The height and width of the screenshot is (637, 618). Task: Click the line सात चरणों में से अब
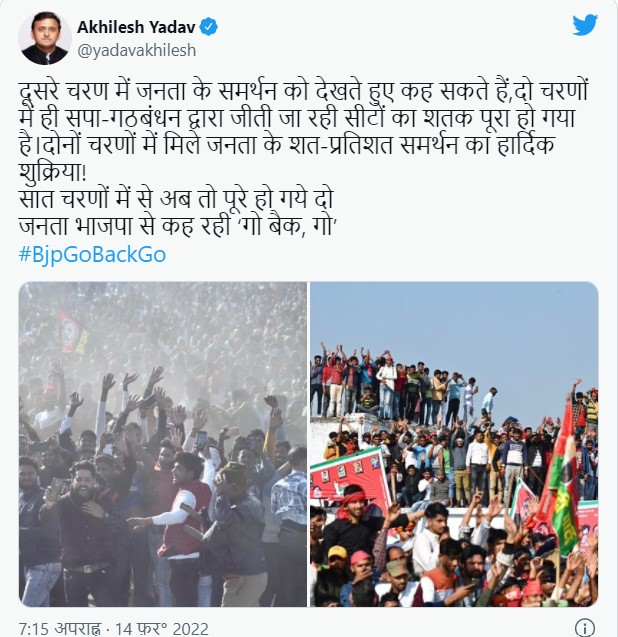tap(176, 199)
